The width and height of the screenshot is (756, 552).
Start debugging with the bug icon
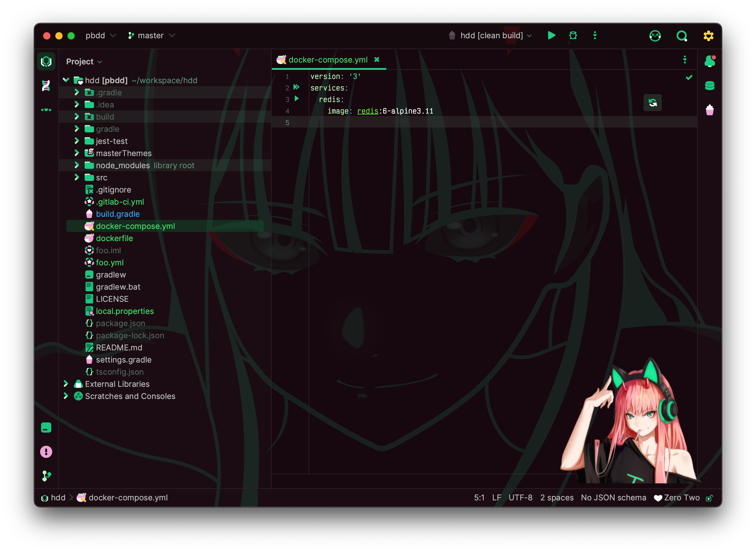[x=573, y=36]
